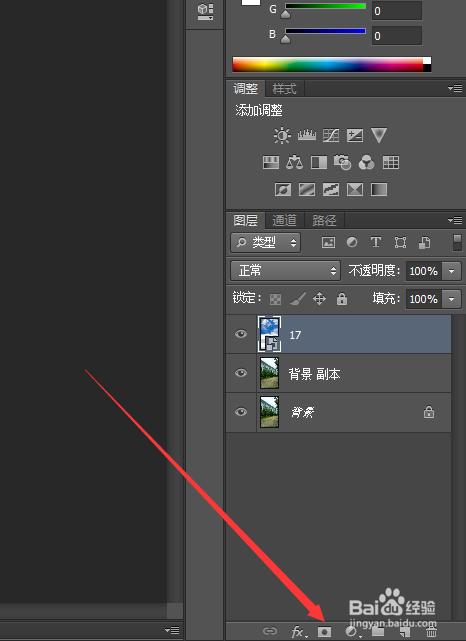
Task: Toggle filter for adjustment layers
Action: pos(352,242)
